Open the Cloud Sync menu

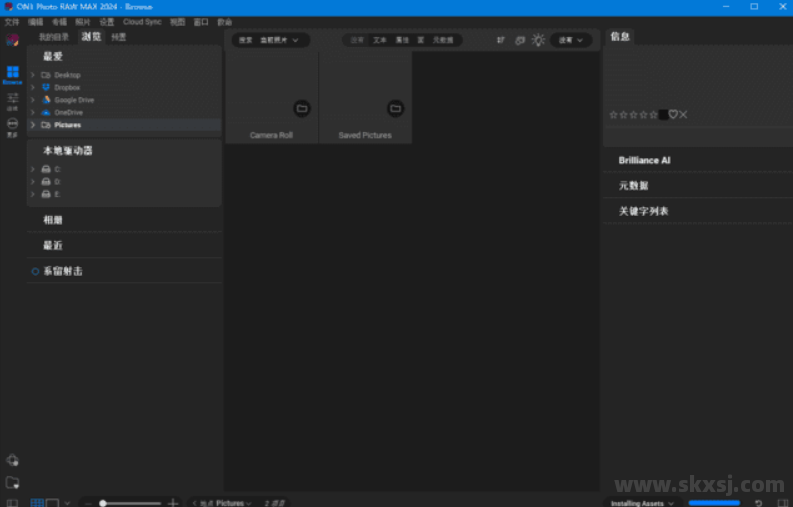pyautogui.click(x=142, y=21)
